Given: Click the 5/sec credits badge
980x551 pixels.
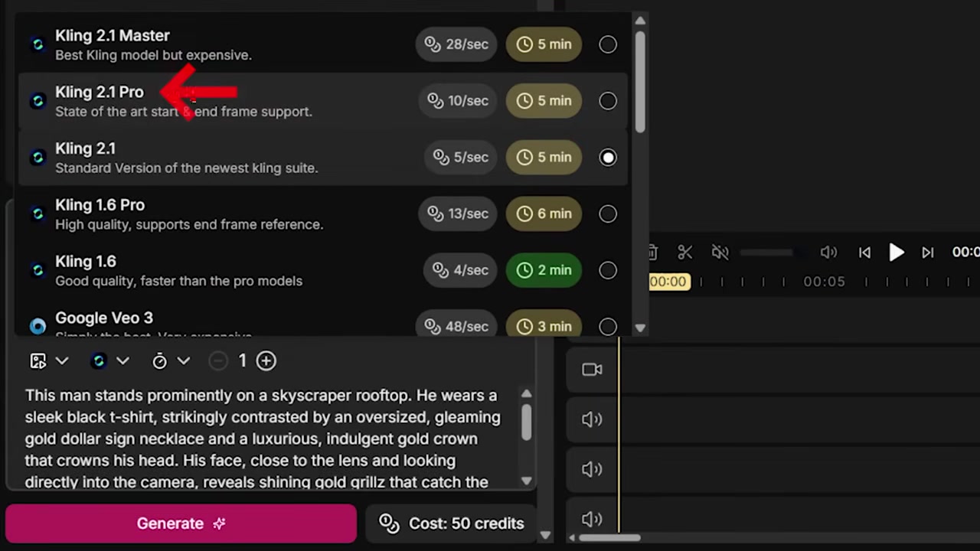Looking at the screenshot, I should click(460, 158).
